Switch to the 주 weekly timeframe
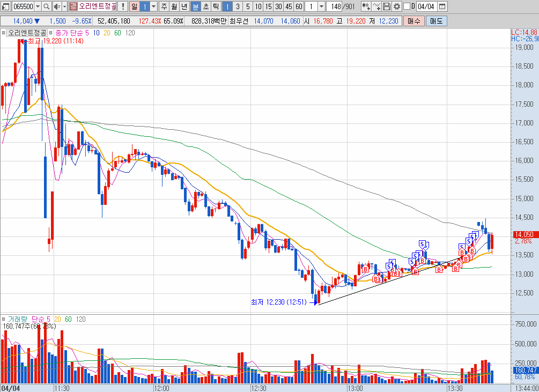The image size is (539, 392). tap(164, 6)
